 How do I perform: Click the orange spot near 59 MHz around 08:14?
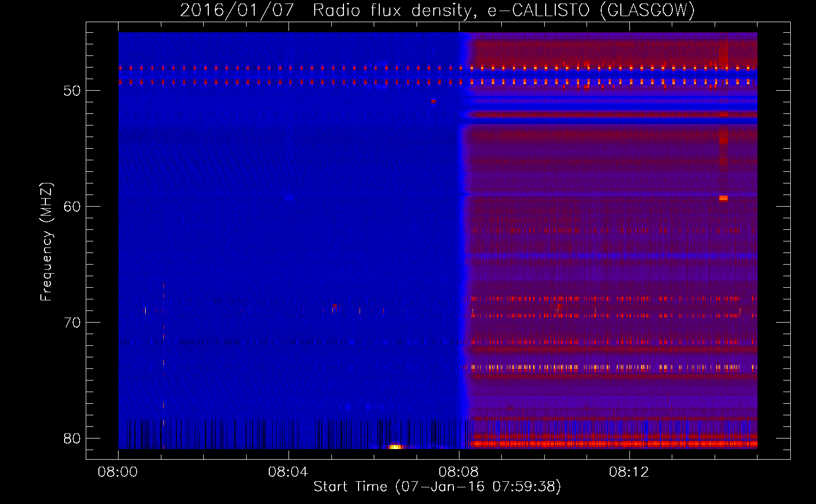[x=723, y=198]
